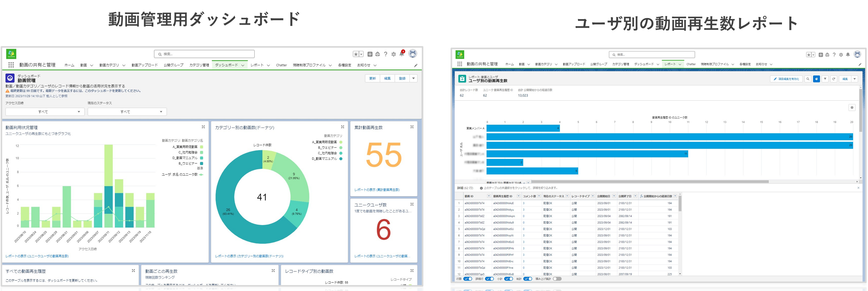Switch to the 動画アップロード tab in dashboard

click(x=144, y=65)
